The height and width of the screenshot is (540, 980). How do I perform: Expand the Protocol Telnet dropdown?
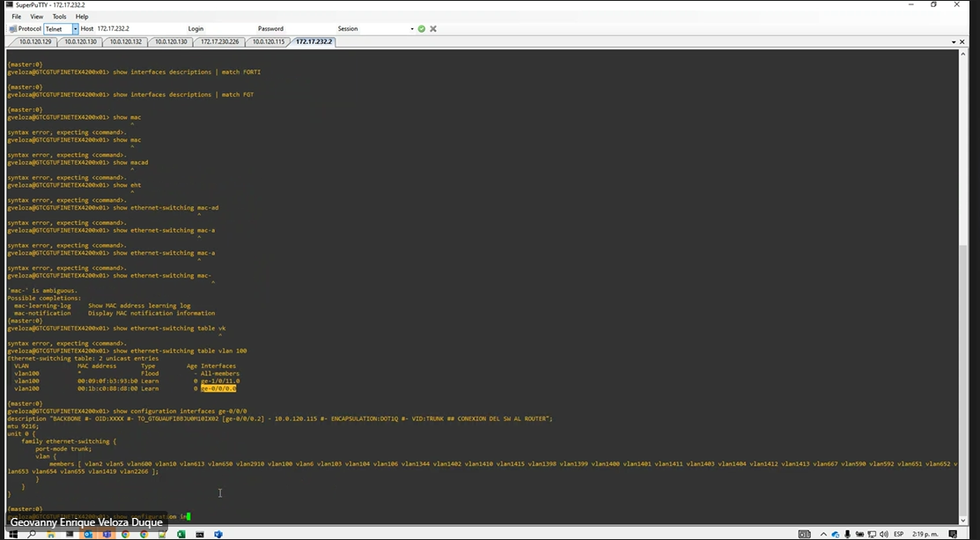[x=75, y=29]
